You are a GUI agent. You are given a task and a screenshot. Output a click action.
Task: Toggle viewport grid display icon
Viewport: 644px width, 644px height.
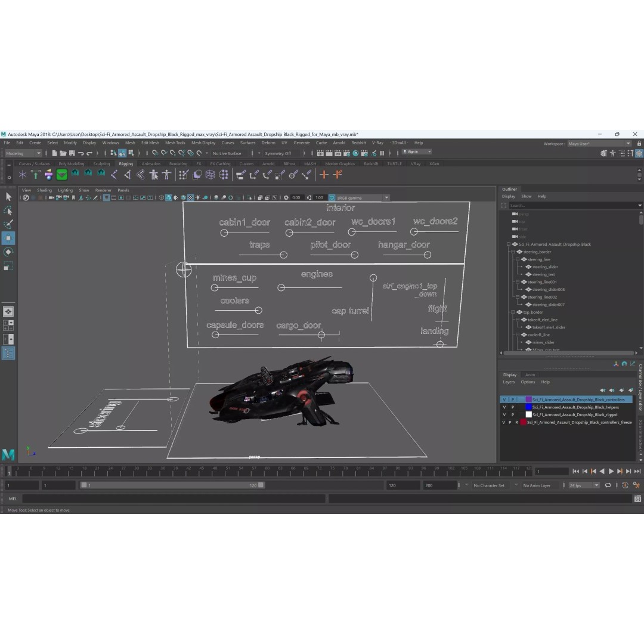106,197
